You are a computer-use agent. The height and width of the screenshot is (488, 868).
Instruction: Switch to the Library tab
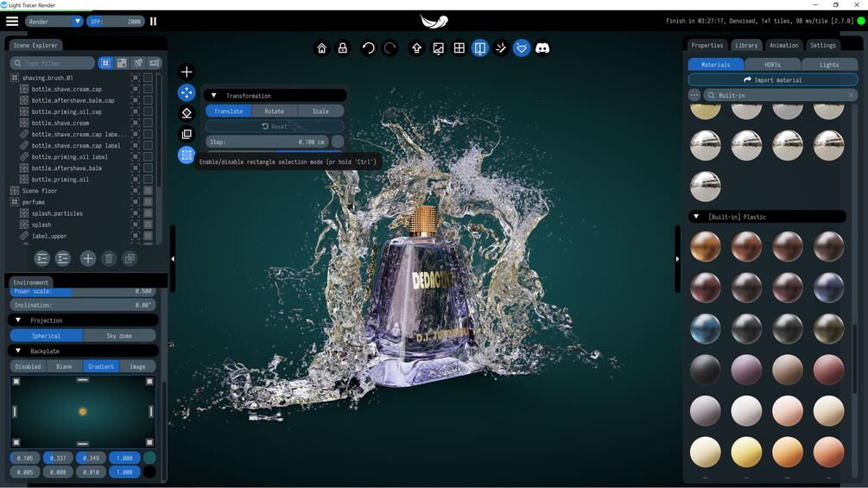pos(746,46)
